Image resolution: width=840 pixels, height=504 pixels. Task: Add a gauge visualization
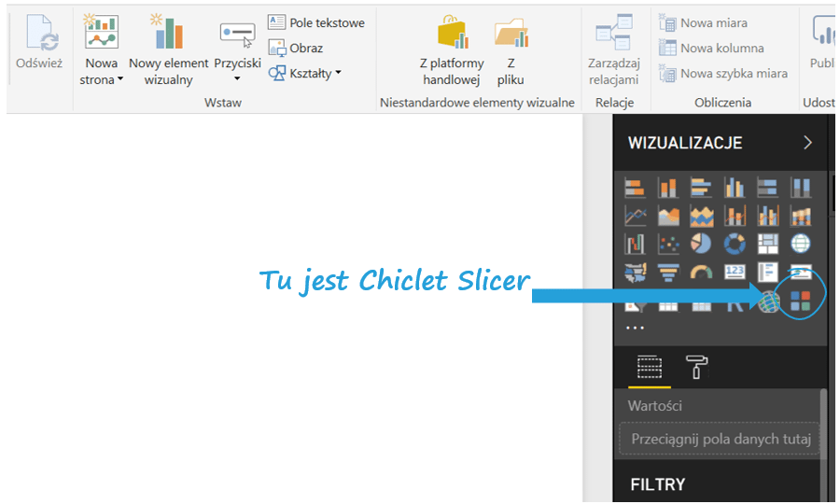click(702, 273)
